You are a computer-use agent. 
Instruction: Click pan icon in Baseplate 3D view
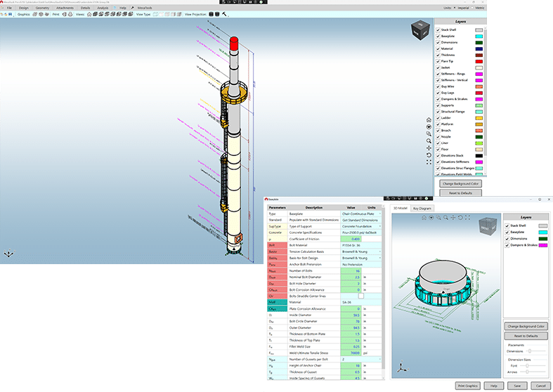coord(453,218)
